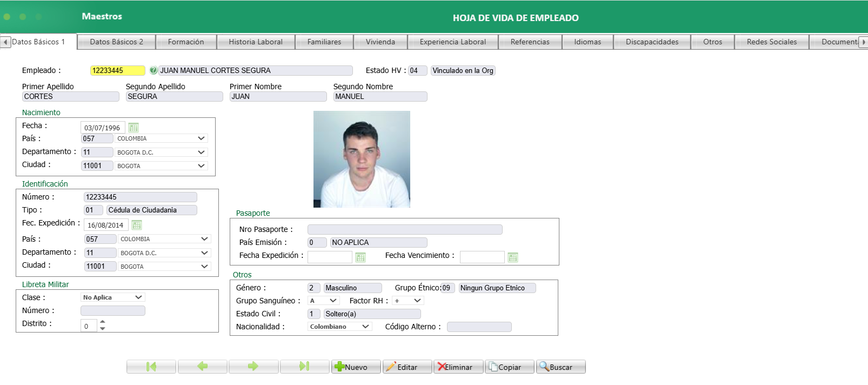
Task: Click Nuevo to create record
Action: [x=356, y=367]
